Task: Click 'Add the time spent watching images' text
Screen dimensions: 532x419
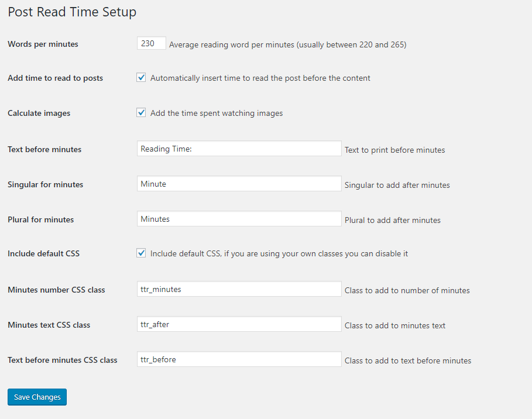Action: 217,113
